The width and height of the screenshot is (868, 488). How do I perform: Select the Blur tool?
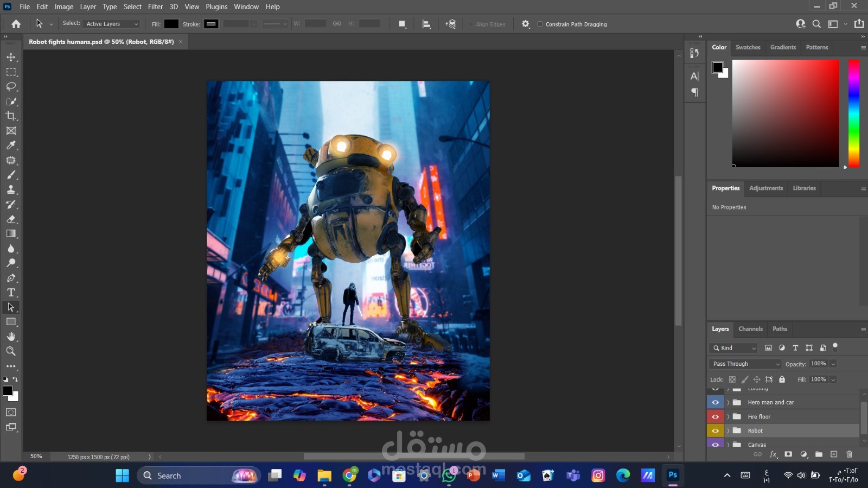point(11,249)
